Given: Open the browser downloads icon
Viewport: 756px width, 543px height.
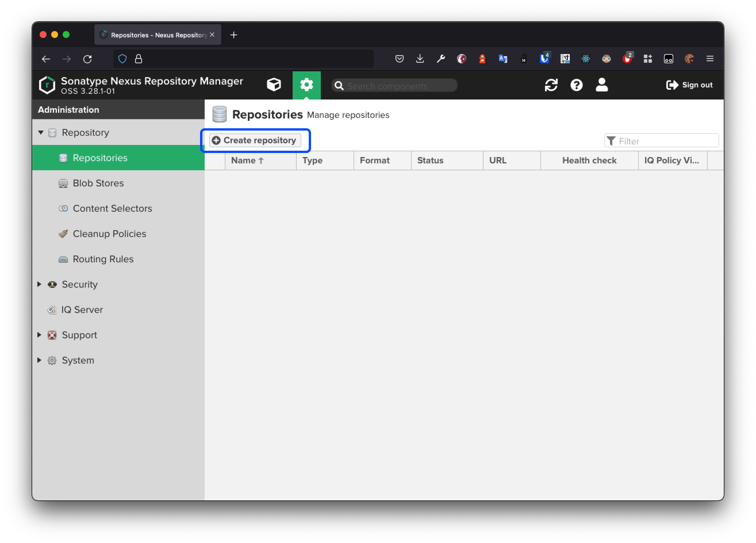Looking at the screenshot, I should tap(420, 59).
